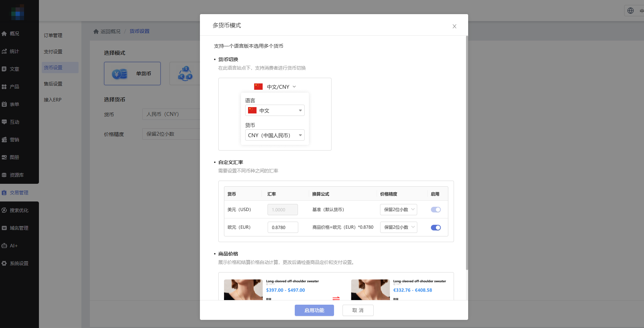Open 接入ERP submenu item
Viewport: 644px width, 328px height.
(53, 100)
